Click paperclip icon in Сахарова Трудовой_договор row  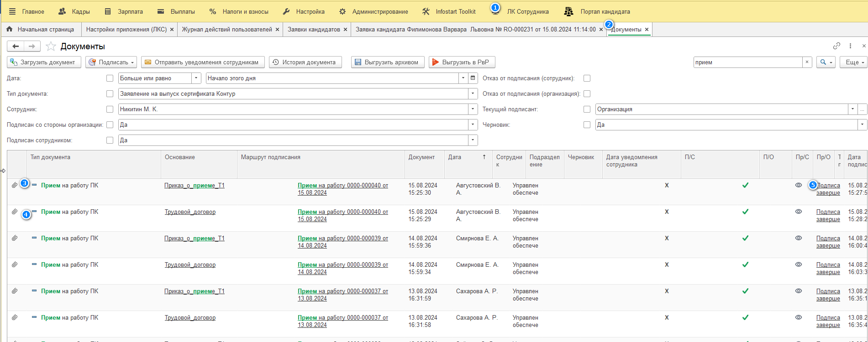tap(15, 317)
